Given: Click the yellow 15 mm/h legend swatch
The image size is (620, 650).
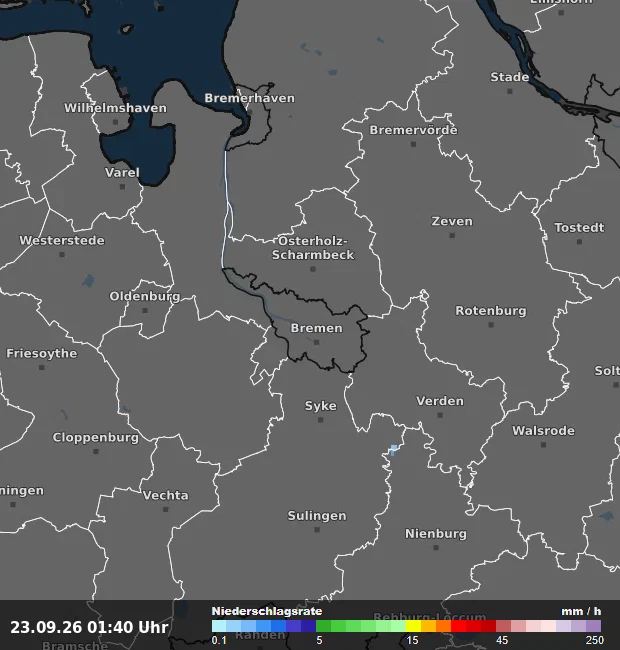Looking at the screenshot, I should coord(413,626).
